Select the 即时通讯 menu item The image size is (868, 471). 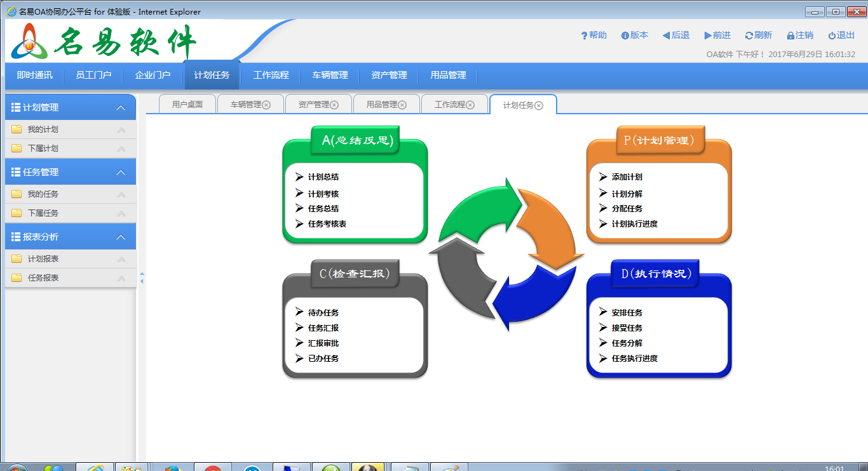pyautogui.click(x=34, y=76)
